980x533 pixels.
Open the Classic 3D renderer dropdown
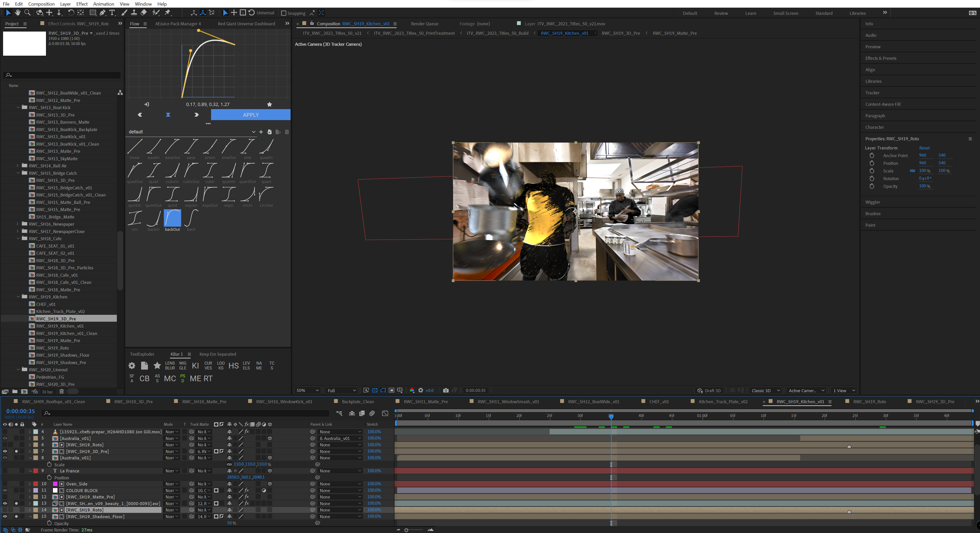(765, 390)
